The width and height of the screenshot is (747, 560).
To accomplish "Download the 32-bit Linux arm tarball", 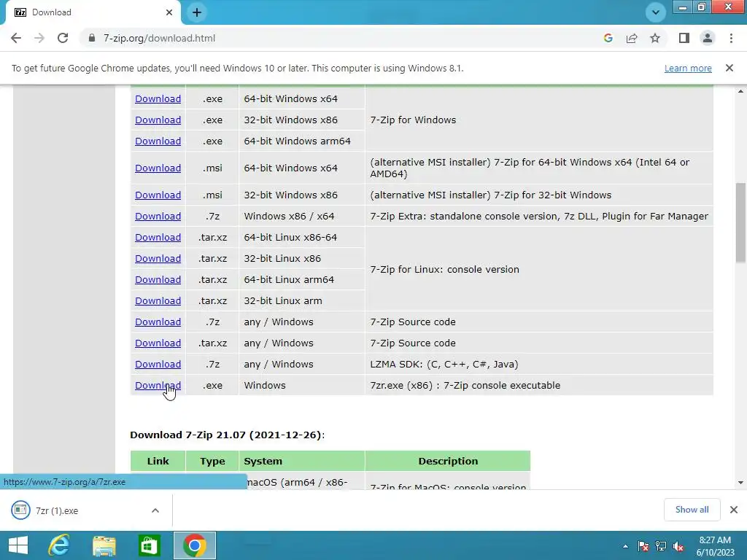I will tap(158, 301).
